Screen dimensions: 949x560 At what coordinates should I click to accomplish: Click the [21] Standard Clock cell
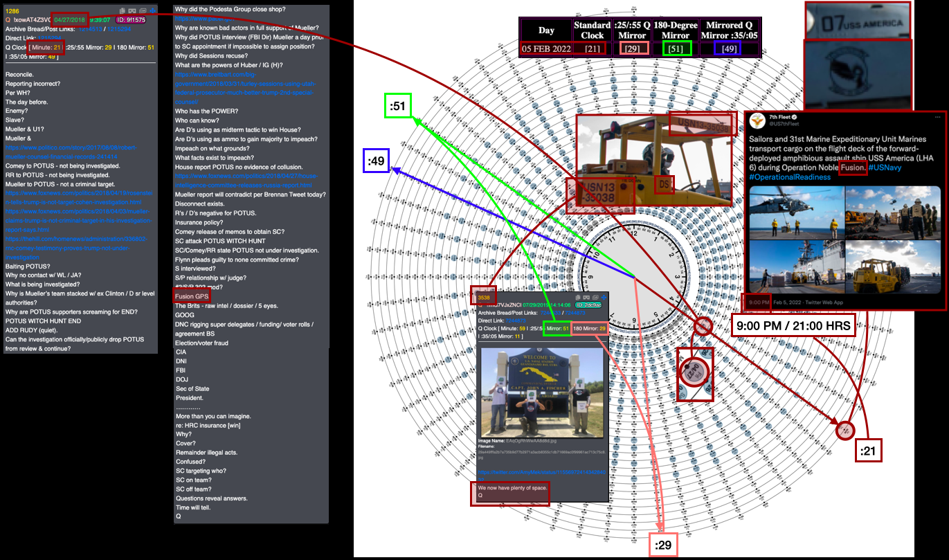(x=592, y=48)
